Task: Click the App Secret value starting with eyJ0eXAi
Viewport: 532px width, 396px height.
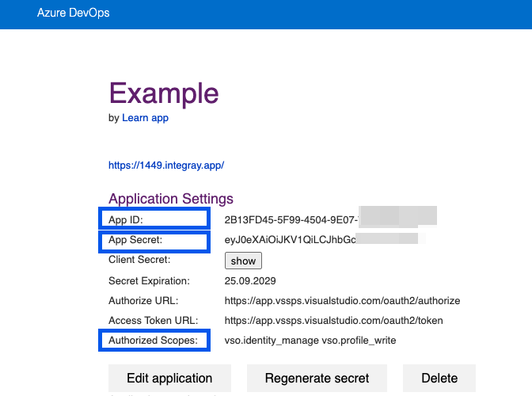Action: coord(289,239)
